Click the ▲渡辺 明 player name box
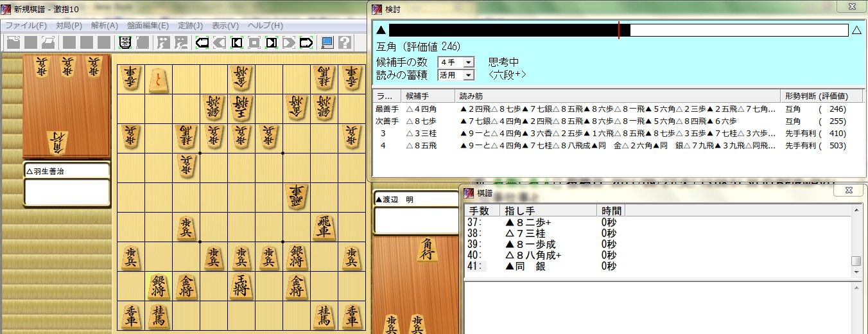This screenshot has width=868, height=334. click(x=416, y=200)
